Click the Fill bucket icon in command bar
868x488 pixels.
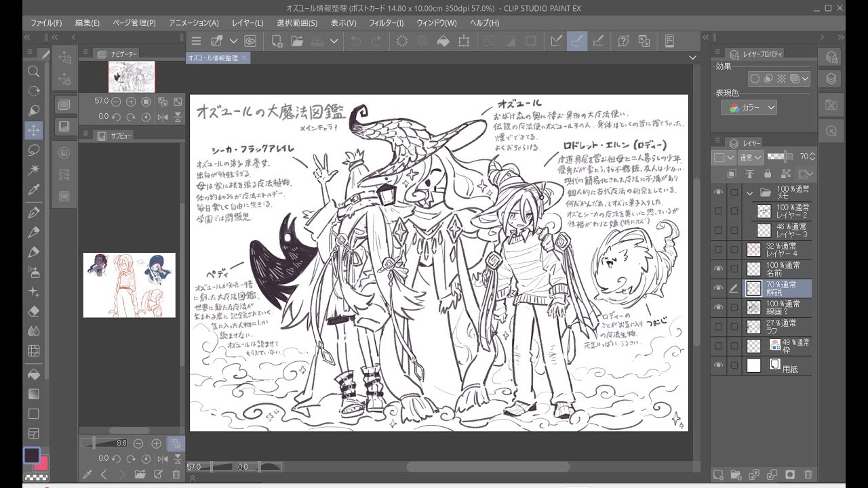pos(443,41)
